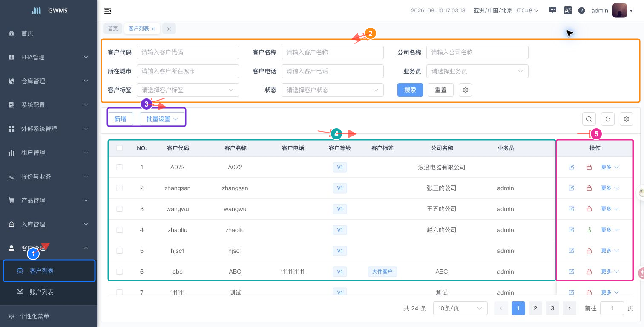Expand the 产品管理 sidebar menu
The height and width of the screenshot is (327, 644).
pos(49,200)
